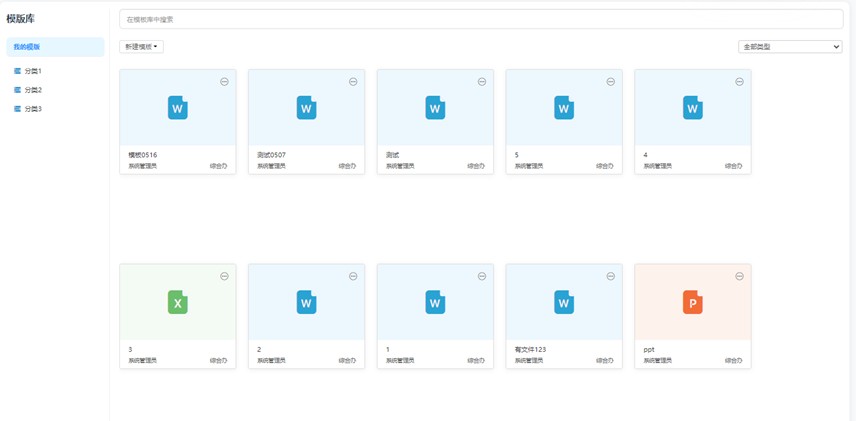Click the Word icon on 模板0516 card

tap(177, 107)
